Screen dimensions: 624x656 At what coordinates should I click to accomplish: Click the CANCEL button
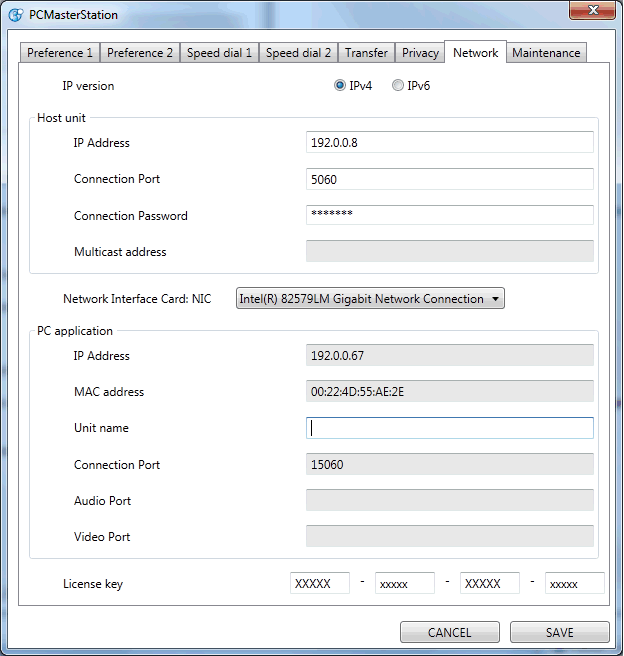click(x=450, y=632)
